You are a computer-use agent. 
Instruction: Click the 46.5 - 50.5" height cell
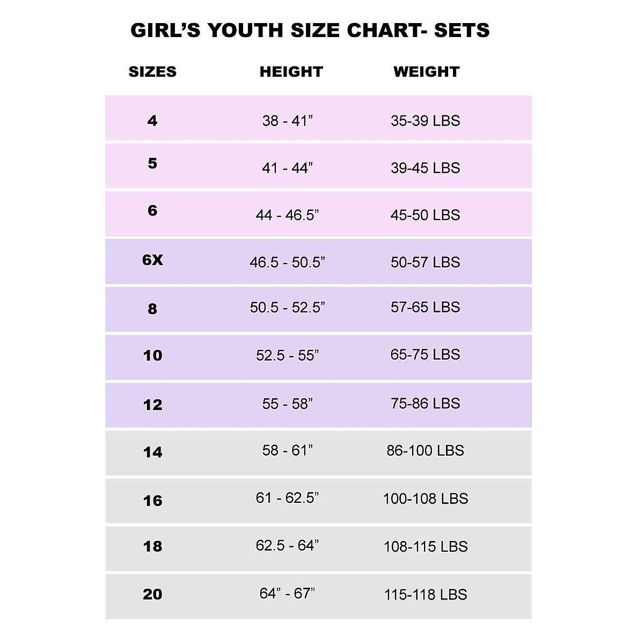coord(287,262)
